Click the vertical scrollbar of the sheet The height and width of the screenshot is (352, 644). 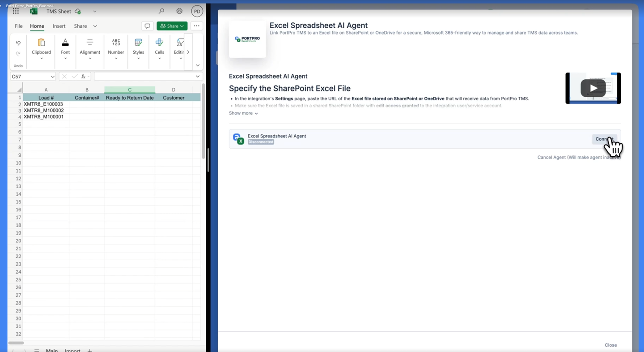(x=203, y=121)
